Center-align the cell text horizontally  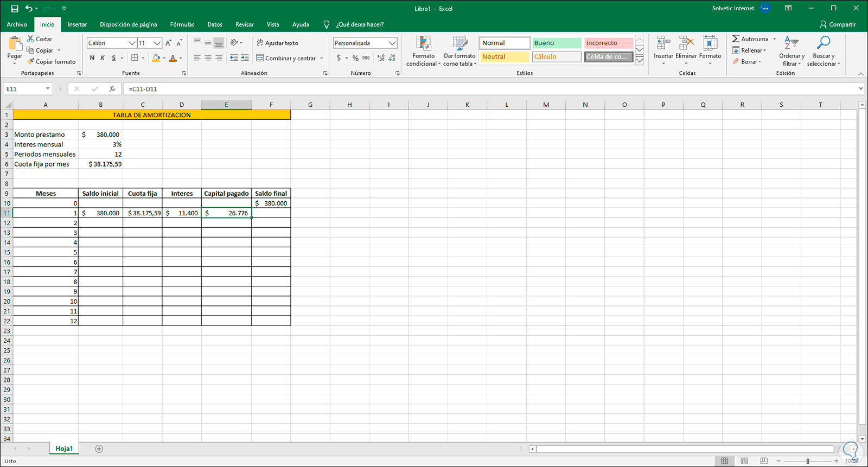[x=208, y=58]
